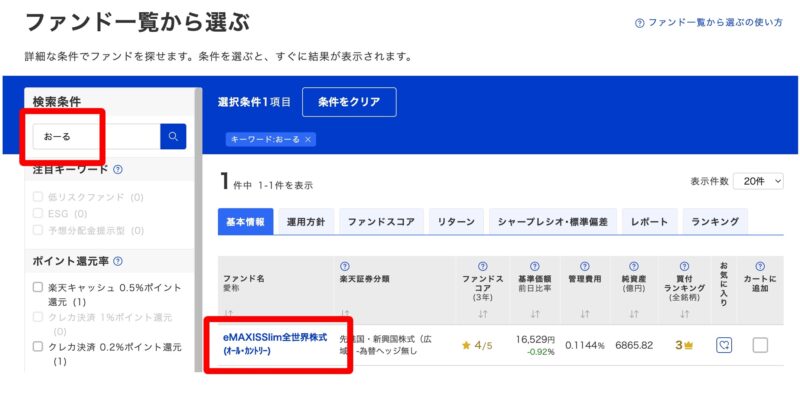The width and height of the screenshot is (800, 396).
Task: Remove the キーワード:おーる filter chip
Action: pos(308,139)
